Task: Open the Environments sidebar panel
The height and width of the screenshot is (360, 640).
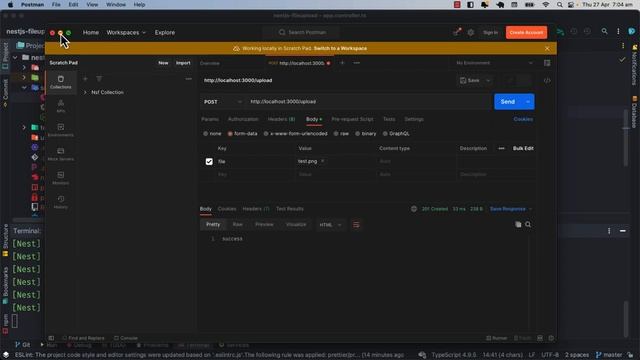Action: coord(61,130)
